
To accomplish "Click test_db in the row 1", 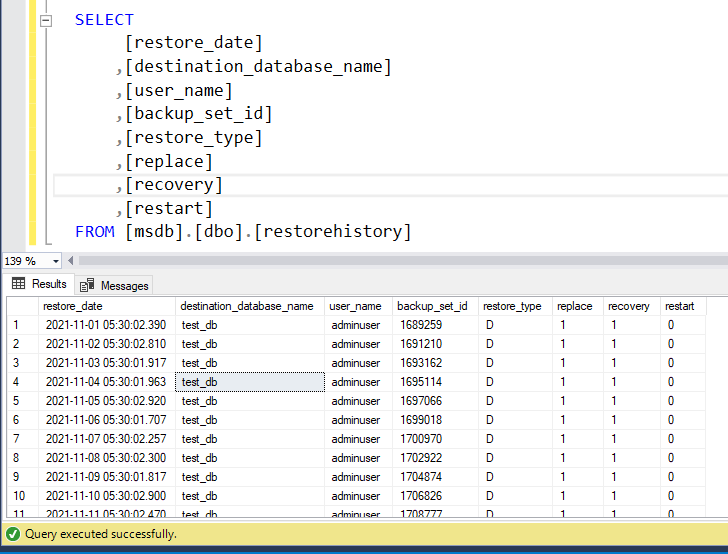I will click(x=250, y=325).
